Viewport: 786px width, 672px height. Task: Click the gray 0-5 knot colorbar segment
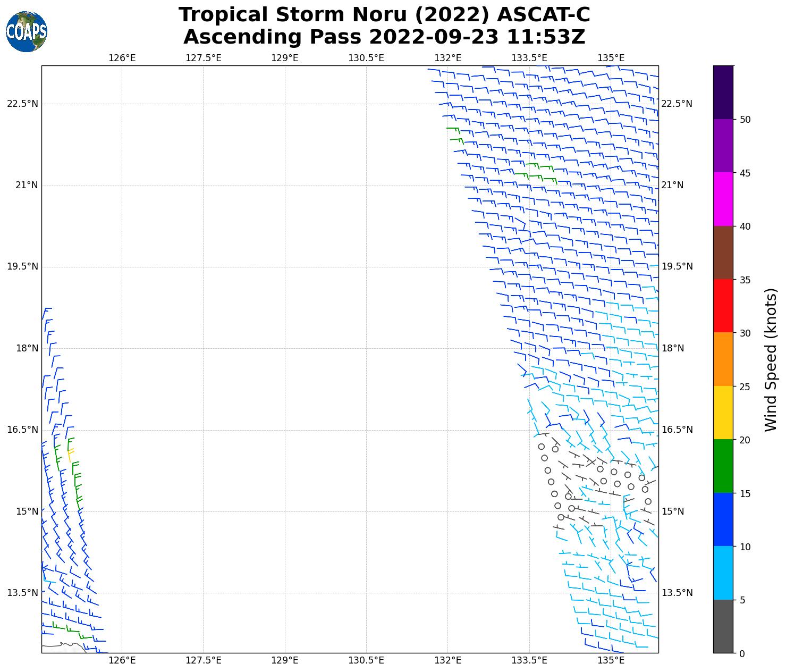click(723, 626)
